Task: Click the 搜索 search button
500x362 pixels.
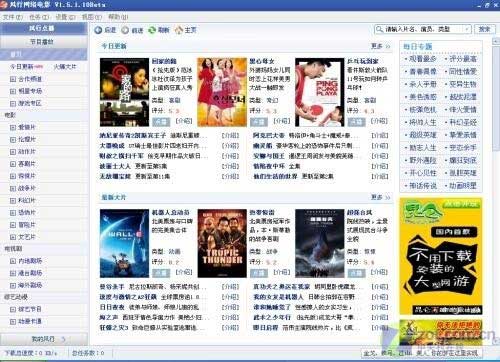Action: [484, 29]
